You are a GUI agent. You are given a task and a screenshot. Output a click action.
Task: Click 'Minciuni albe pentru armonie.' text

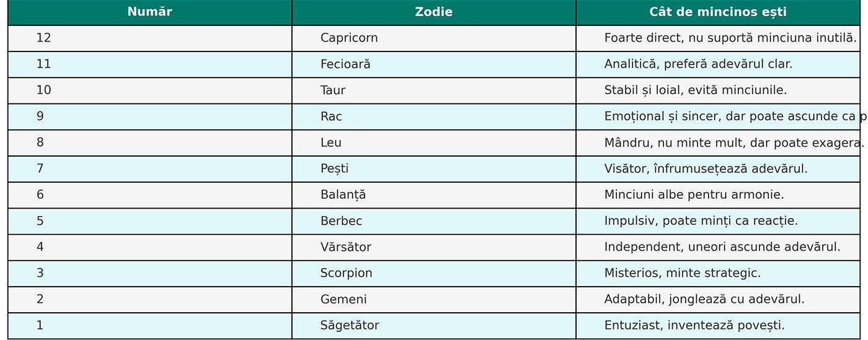(694, 195)
